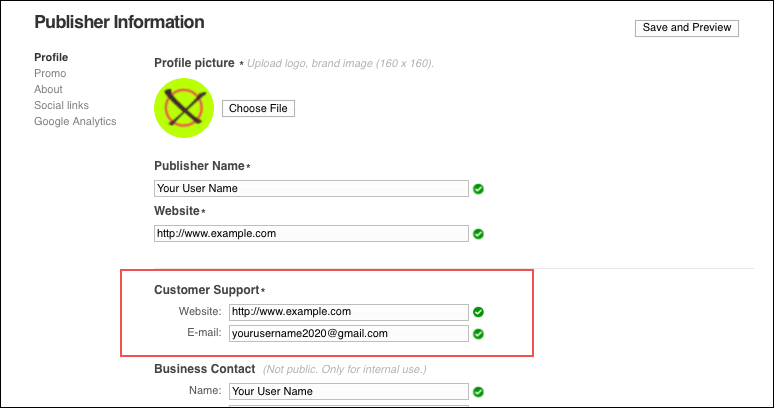Focus the Business Contact Name field
This screenshot has height=408, width=774.
[348, 391]
